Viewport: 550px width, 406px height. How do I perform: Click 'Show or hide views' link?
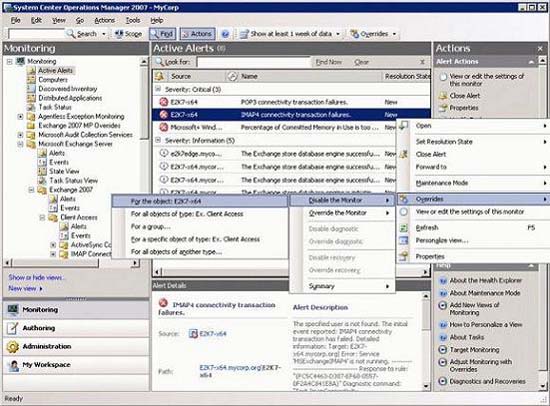click(x=36, y=277)
